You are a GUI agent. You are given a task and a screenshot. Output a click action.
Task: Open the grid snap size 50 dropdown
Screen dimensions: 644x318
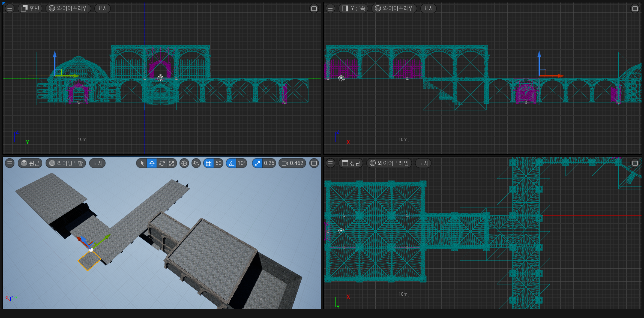218,163
